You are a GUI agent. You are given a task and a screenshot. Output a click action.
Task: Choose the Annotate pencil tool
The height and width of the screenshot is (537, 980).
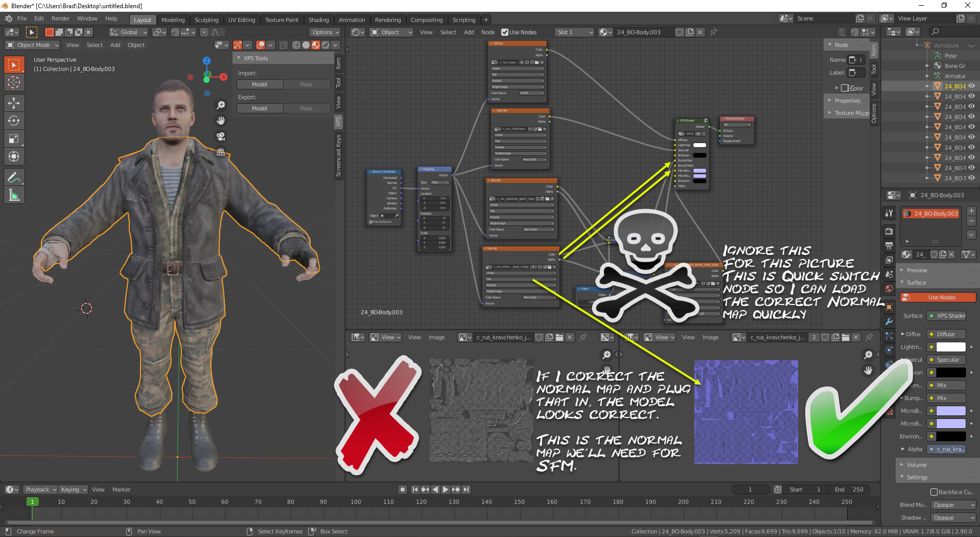point(14,177)
